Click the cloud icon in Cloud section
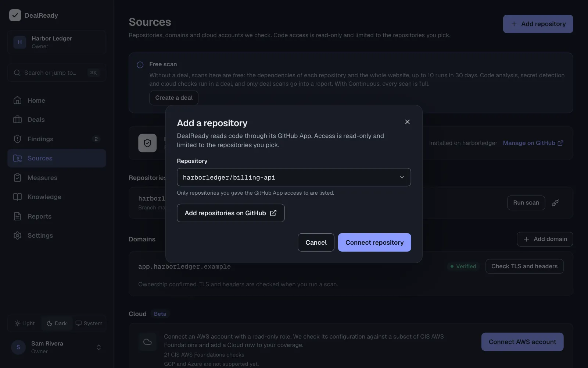Image resolution: width=588 pixels, height=368 pixels. point(147,342)
